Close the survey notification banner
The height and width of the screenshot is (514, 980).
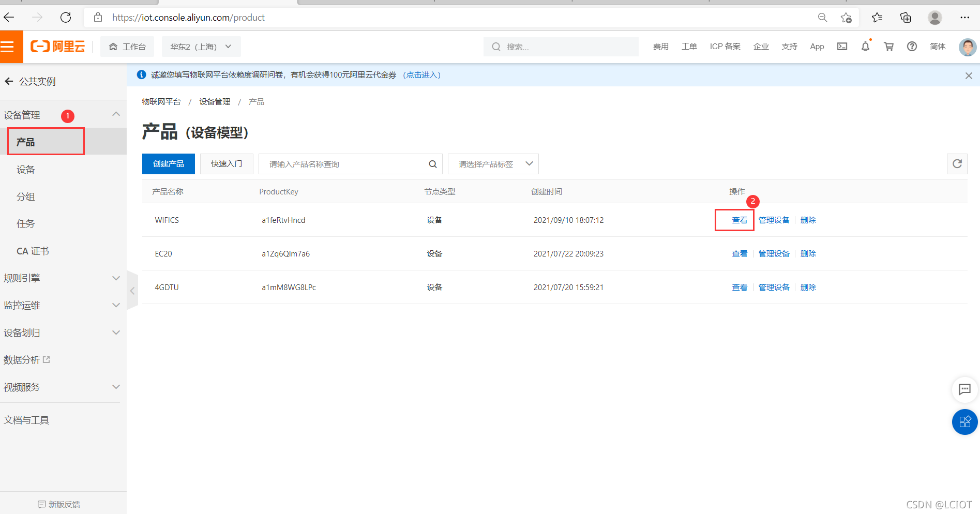point(969,75)
